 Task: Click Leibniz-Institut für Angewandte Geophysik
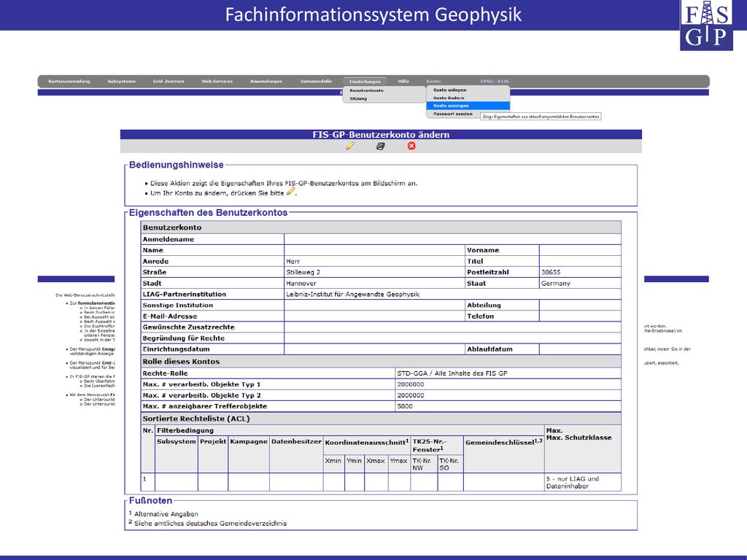(x=352, y=294)
